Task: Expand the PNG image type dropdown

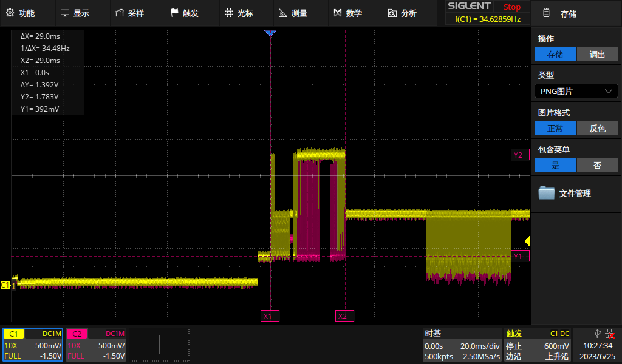Action: 576,92
